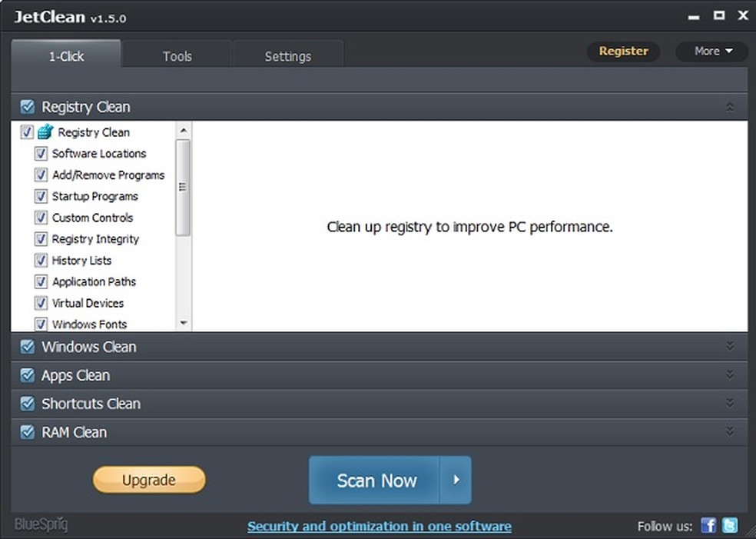Image resolution: width=756 pixels, height=539 pixels.
Task: Toggle the Windows Clean checkbox
Action: (x=28, y=347)
